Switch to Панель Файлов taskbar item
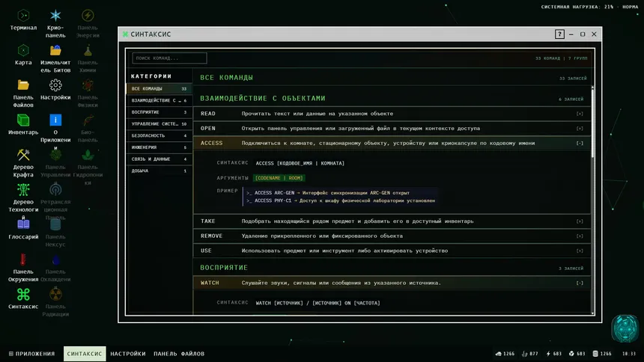The width and height of the screenshot is (644, 362). (179, 354)
